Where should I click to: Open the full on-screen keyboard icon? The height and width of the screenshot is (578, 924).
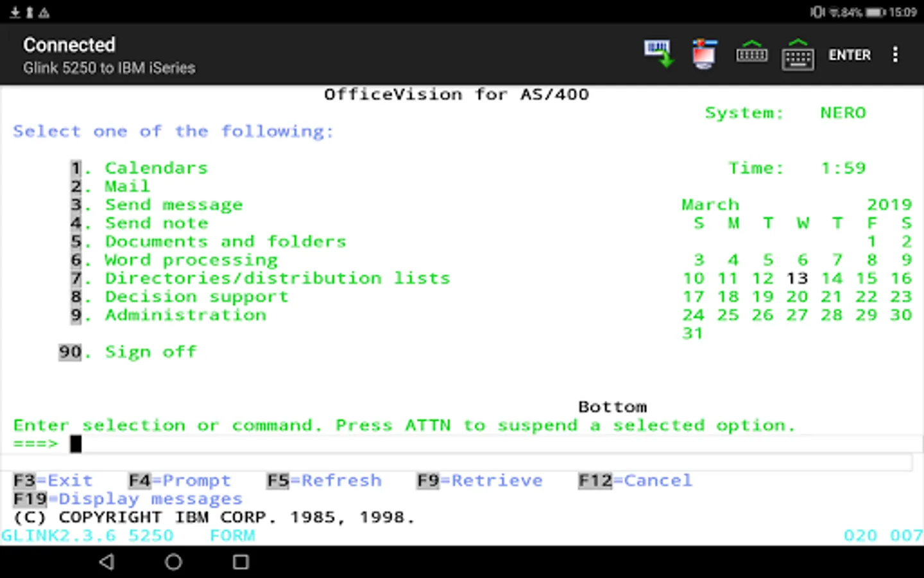[798, 54]
